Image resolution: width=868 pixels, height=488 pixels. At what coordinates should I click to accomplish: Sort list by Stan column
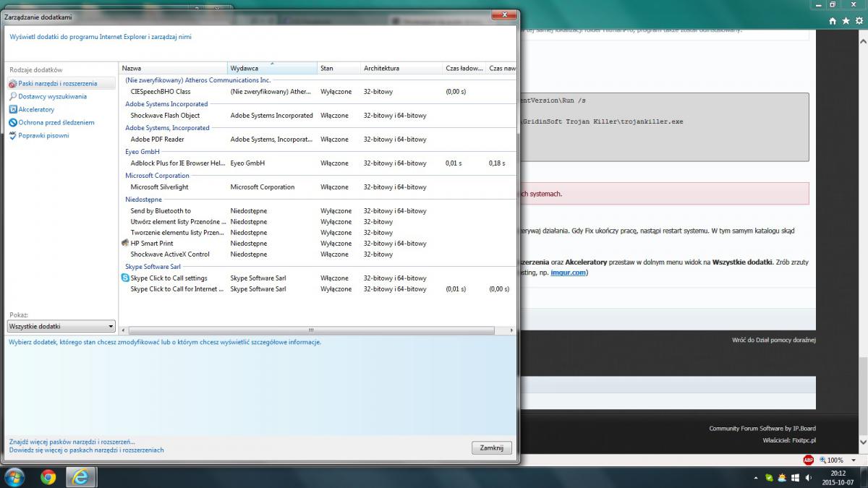(x=339, y=68)
